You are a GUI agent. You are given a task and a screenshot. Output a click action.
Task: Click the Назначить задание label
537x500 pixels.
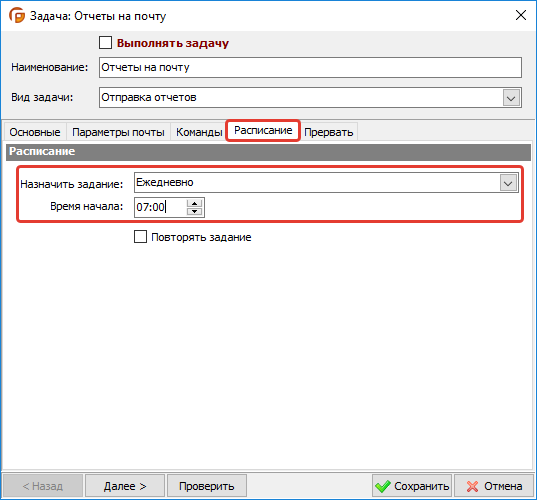(x=72, y=184)
